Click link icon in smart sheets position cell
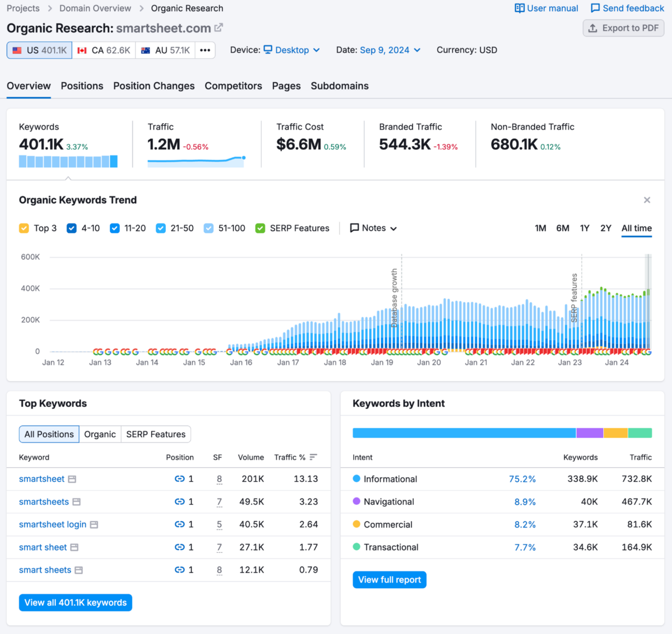Image resolution: width=672 pixels, height=634 pixels. 180,570
